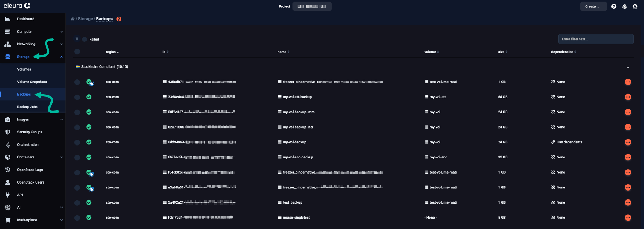Image resolution: width=644 pixels, height=229 pixels.
Task: Open actions menu for backup 435adb71
Action: (x=628, y=82)
